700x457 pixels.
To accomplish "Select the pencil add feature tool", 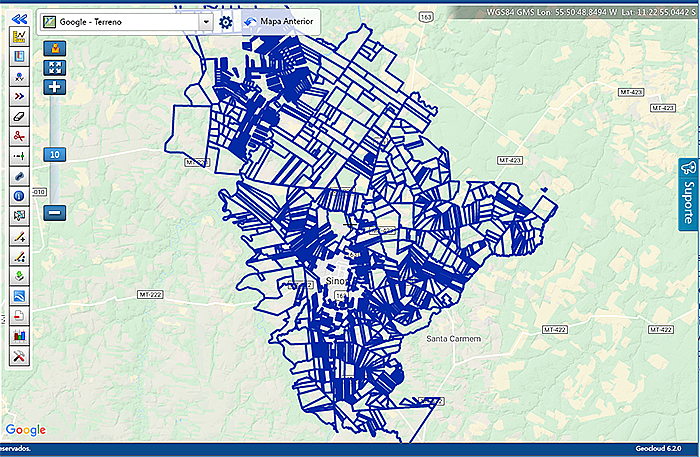I will pos(19,236).
